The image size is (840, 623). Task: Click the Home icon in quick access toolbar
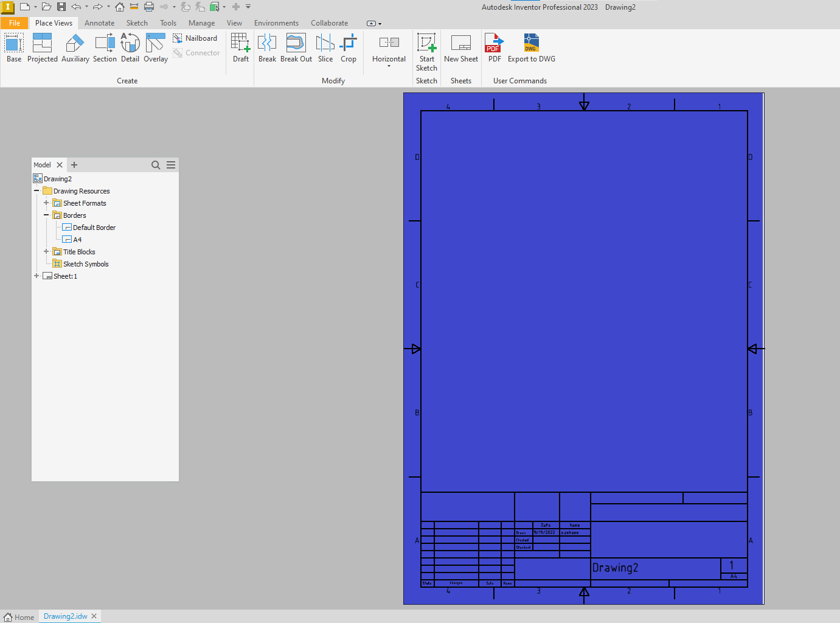[120, 7]
